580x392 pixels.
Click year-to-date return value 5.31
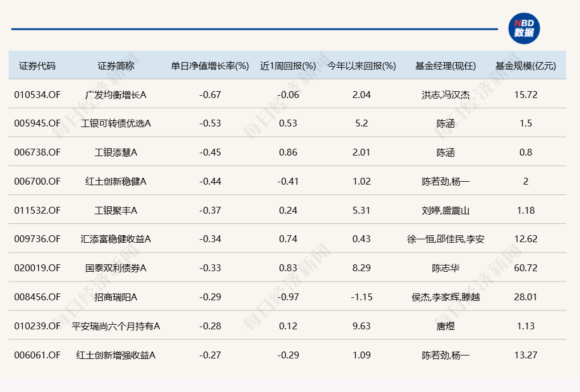(362, 210)
